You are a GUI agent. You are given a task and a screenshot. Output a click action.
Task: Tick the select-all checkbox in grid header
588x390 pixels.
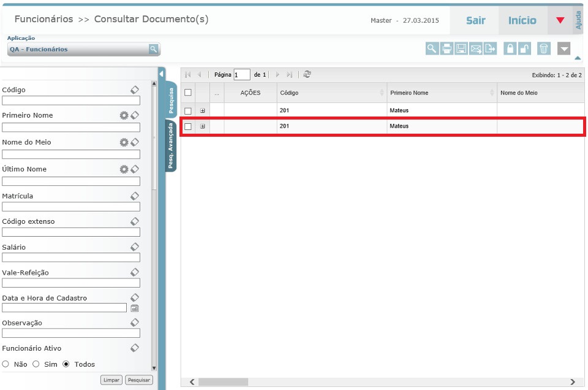188,93
